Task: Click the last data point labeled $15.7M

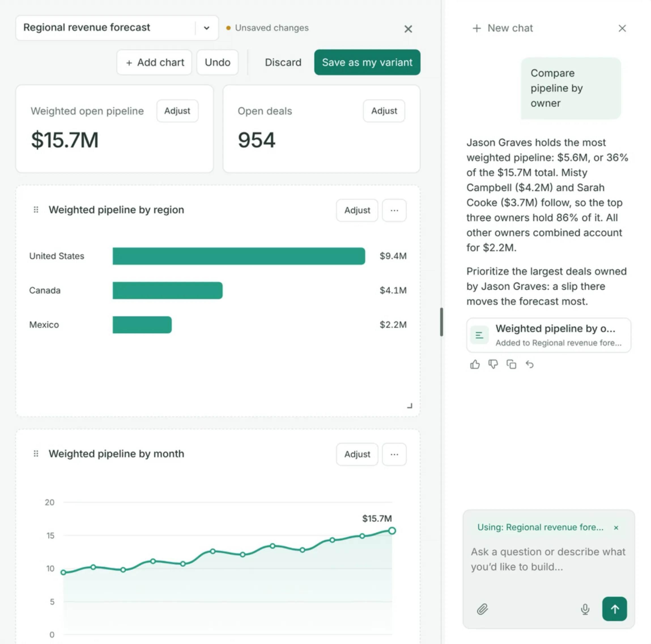Action: (392, 531)
